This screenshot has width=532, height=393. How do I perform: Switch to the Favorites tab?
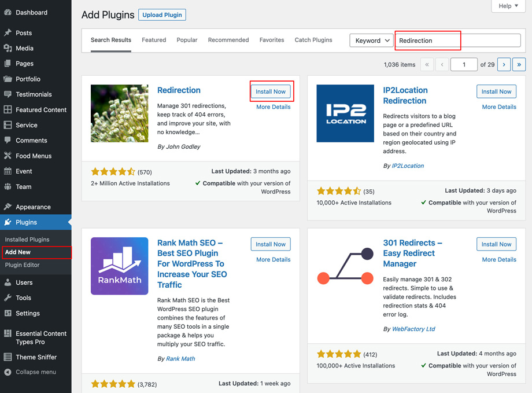272,40
